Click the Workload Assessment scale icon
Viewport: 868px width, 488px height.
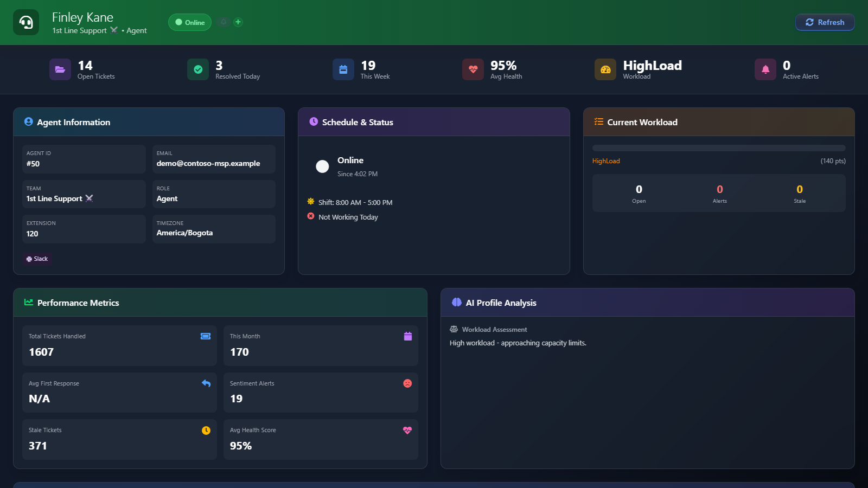tap(454, 329)
